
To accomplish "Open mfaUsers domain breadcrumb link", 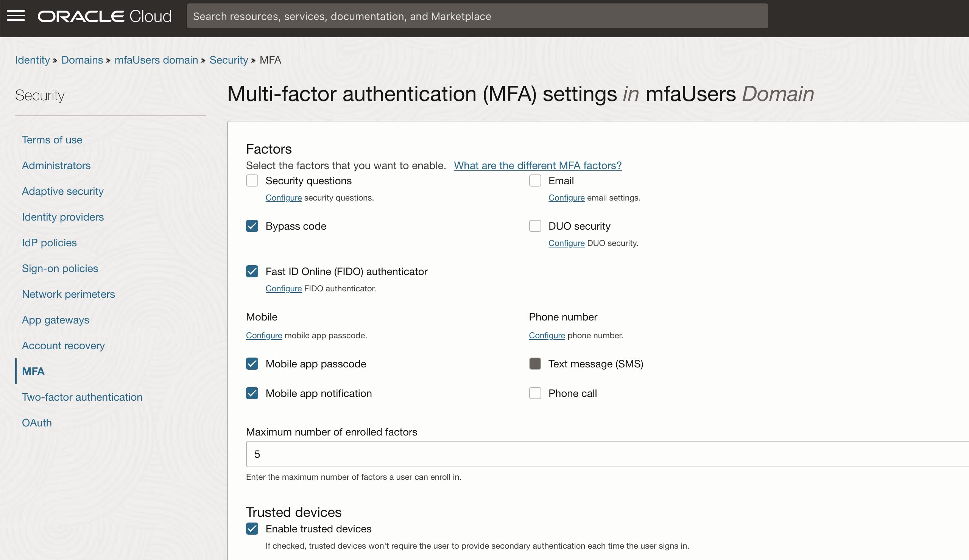I will tap(156, 60).
